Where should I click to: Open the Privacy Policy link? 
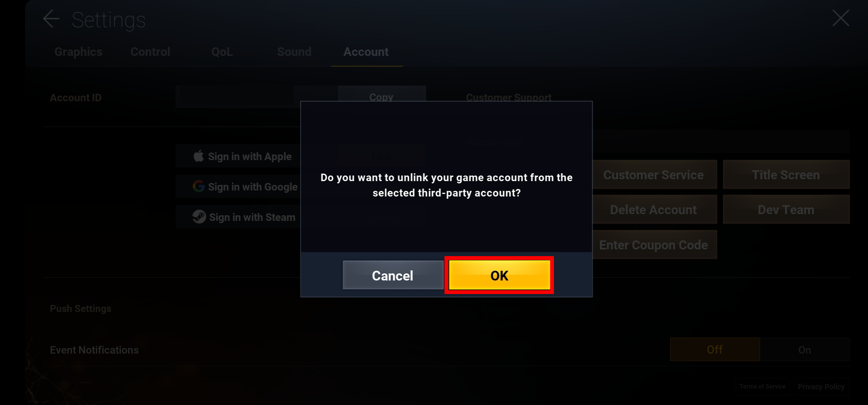pos(821,387)
